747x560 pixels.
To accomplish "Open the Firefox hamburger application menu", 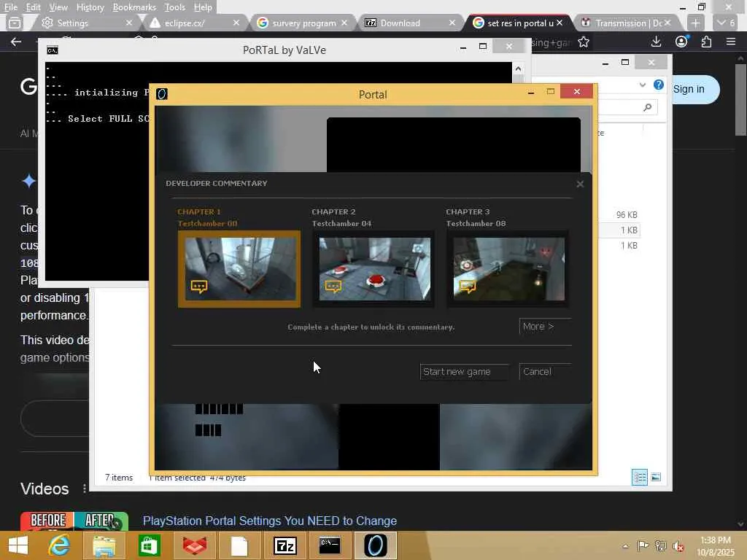I will click(731, 42).
